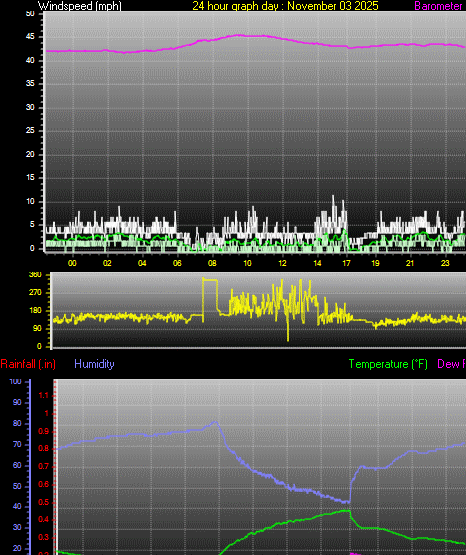The image size is (466, 555).
Task: Click the '23' hour label on time axis
Action: [445, 263]
